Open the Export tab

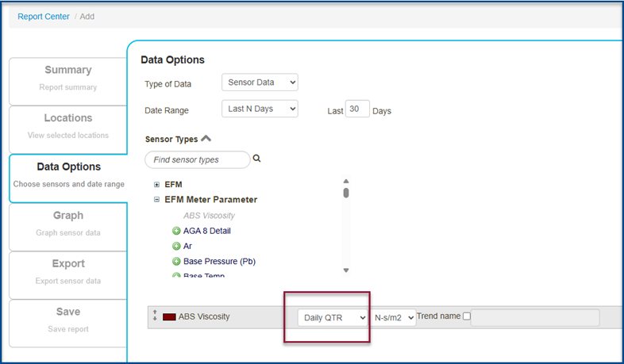click(x=68, y=271)
